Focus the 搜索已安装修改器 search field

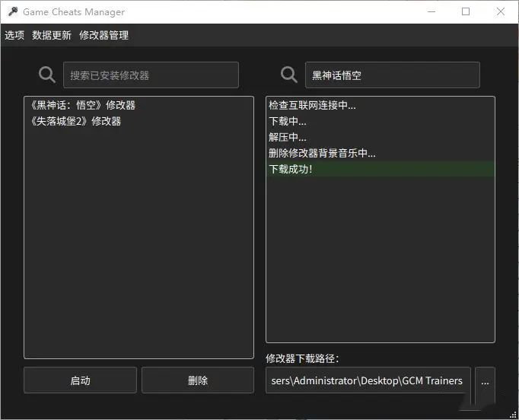click(x=151, y=75)
